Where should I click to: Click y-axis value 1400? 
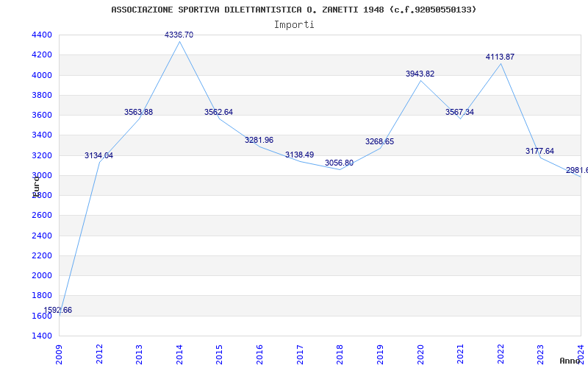(x=42, y=336)
